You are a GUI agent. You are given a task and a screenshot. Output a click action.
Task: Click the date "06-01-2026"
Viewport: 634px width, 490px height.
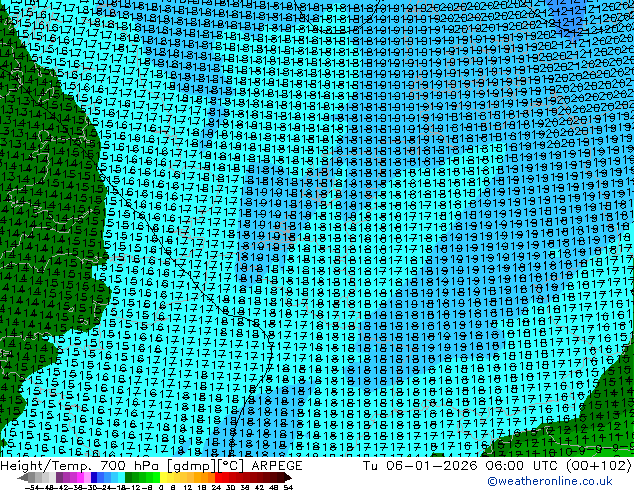coord(432,465)
